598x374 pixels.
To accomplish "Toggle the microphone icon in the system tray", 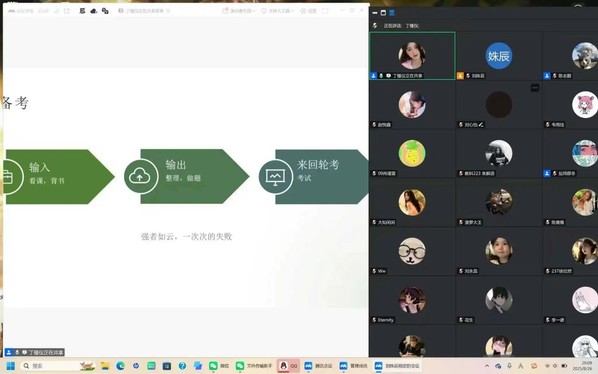I will (x=509, y=366).
